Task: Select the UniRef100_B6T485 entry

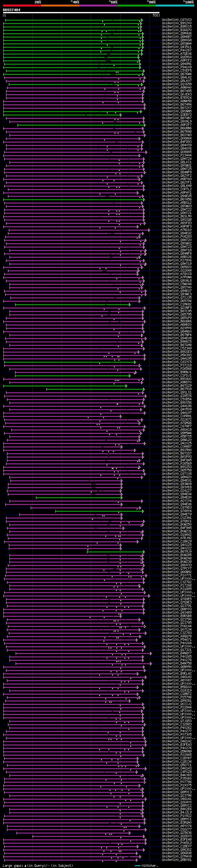Action: click(x=177, y=91)
